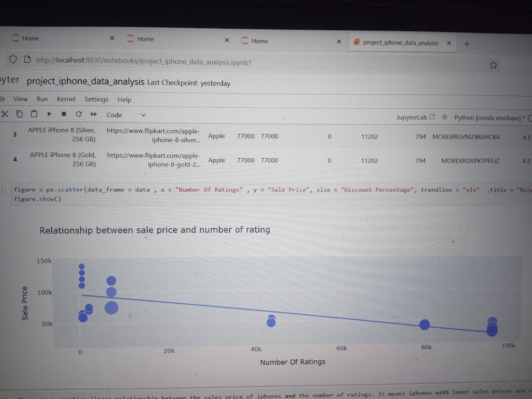Click the Sale Price axis label
This screenshot has height=399, width=532.
25,303
